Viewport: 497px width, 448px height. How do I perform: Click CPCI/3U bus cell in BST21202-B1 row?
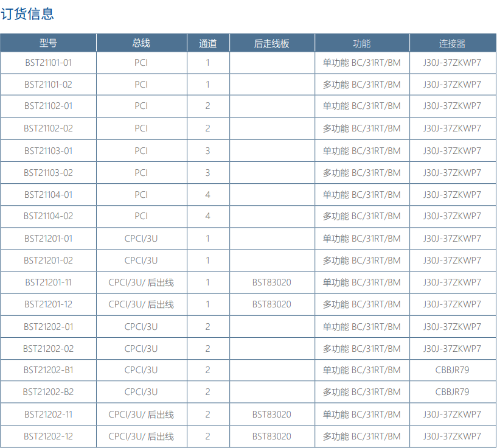141,370
